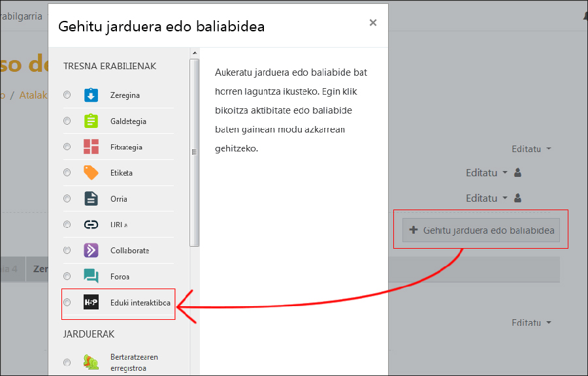Click the activity list vertical scrollbar
The height and width of the screenshot is (376, 588).
(194, 150)
